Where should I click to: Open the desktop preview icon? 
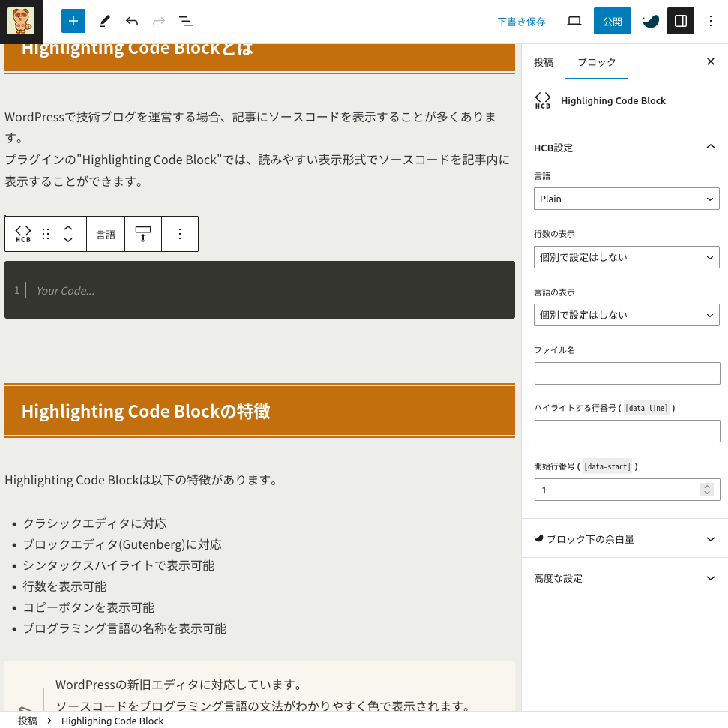(574, 21)
